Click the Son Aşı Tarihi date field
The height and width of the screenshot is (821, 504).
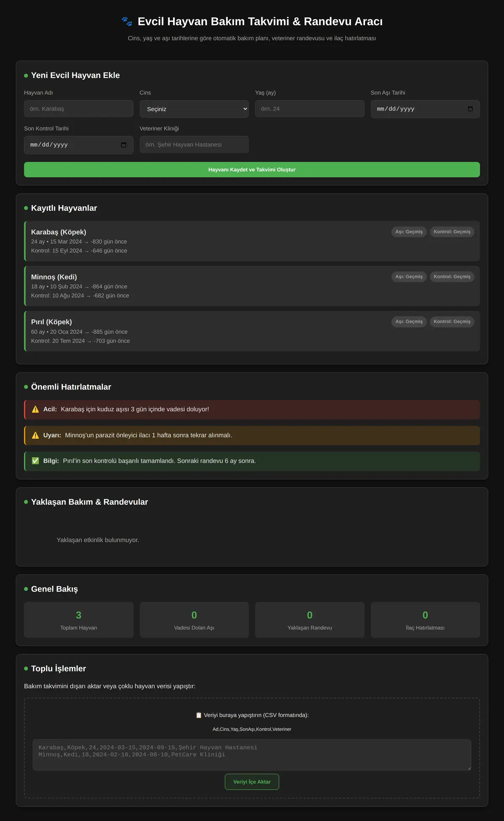(425, 109)
